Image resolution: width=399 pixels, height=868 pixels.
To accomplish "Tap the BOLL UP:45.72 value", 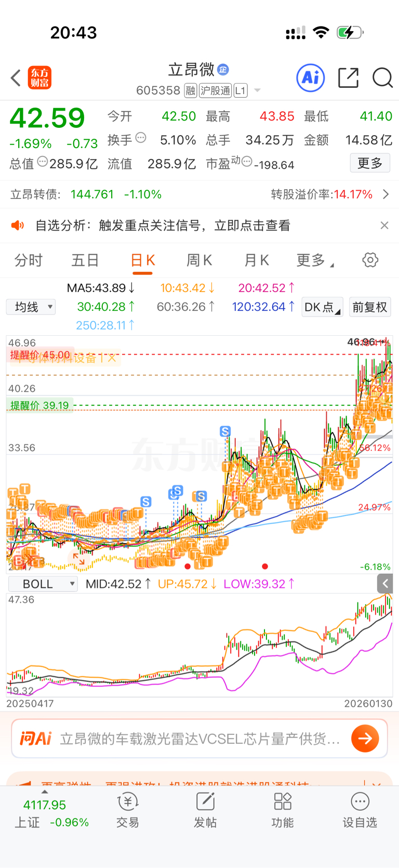I will click(x=187, y=584).
